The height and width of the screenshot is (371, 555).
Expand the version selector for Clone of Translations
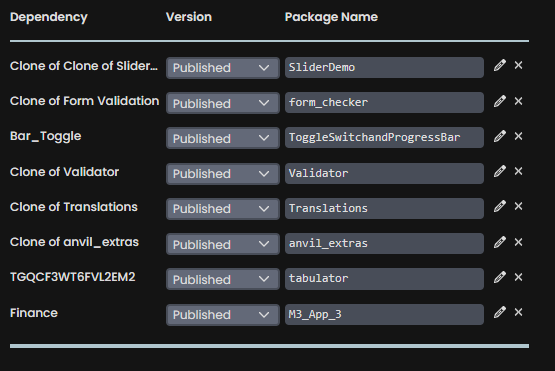click(223, 209)
